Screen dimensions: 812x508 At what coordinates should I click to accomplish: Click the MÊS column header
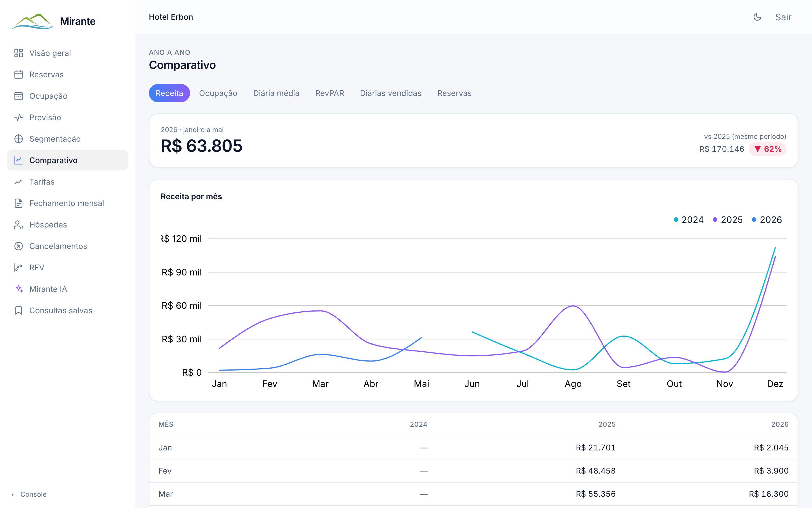point(166,424)
